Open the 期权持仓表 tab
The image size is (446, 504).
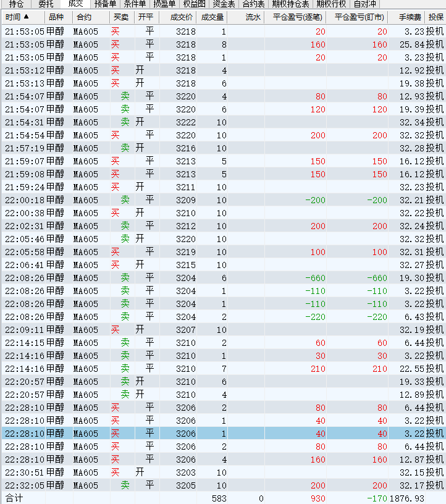coord(290,4)
